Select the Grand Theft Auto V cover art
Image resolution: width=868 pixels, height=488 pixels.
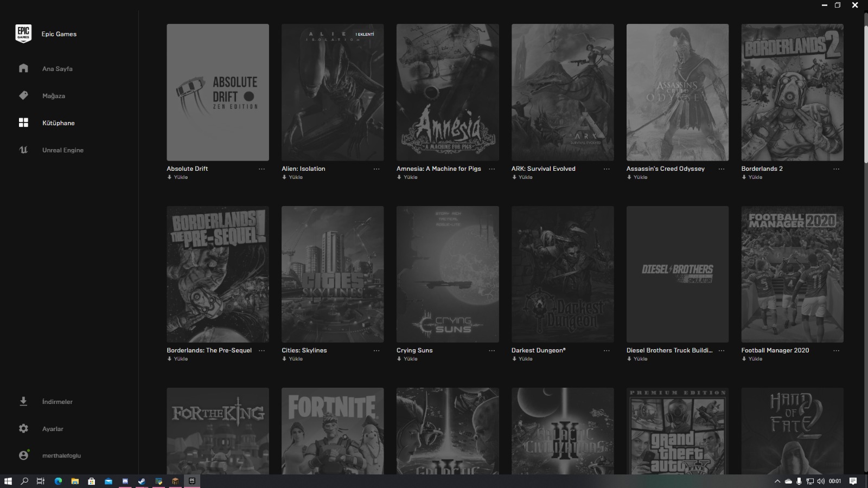coord(678,431)
